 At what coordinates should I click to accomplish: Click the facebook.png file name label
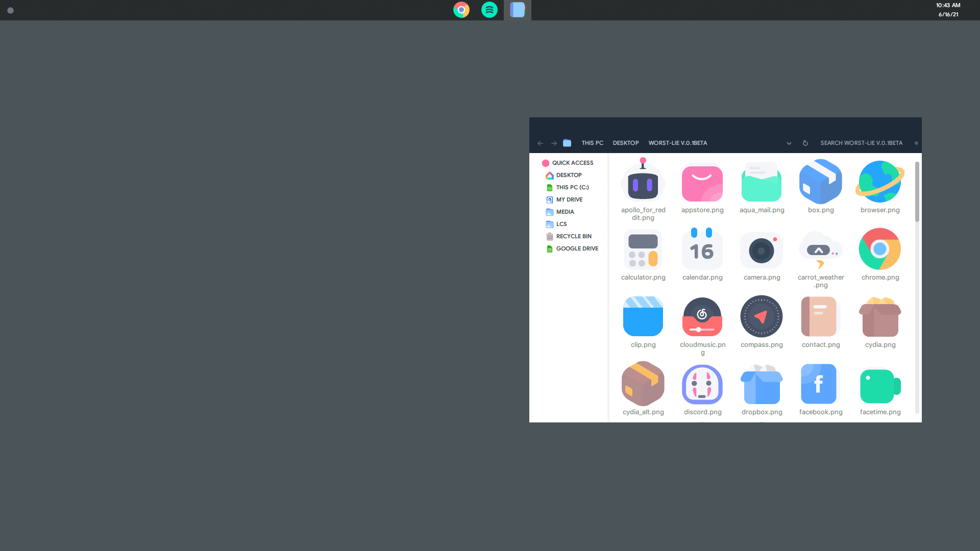tap(821, 412)
